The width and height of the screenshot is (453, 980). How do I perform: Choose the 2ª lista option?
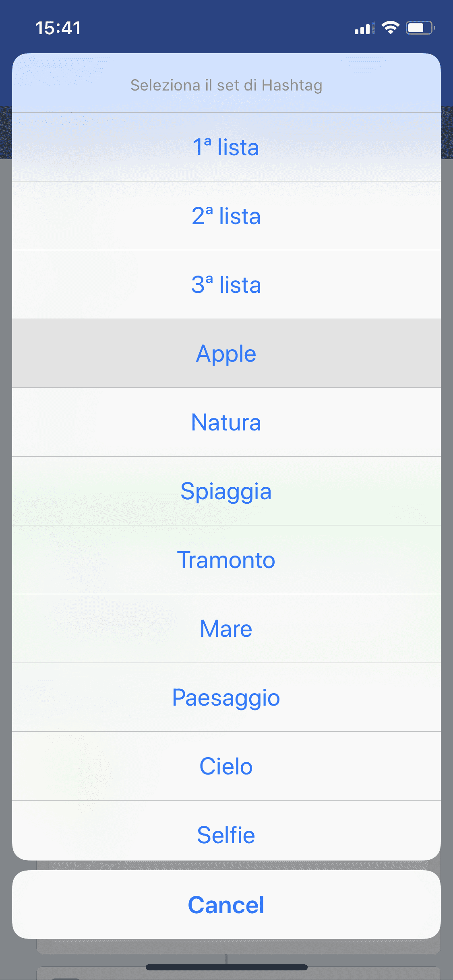tap(226, 216)
